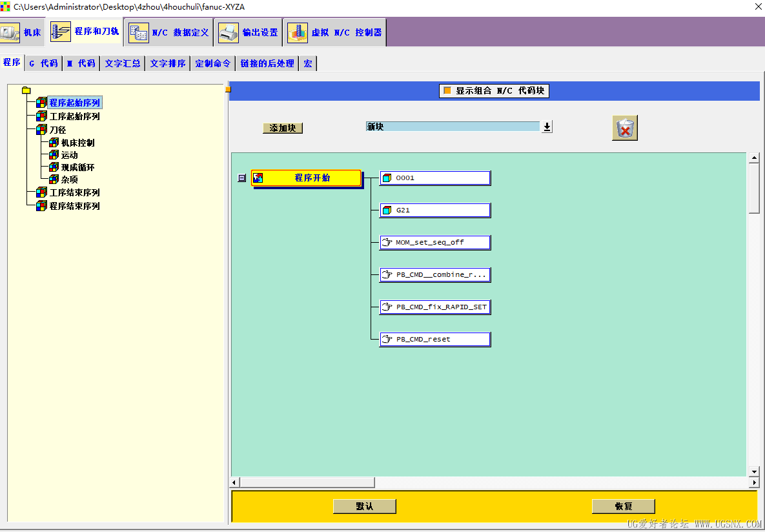Open the 定制命令 tab
765x532 pixels.
point(213,63)
